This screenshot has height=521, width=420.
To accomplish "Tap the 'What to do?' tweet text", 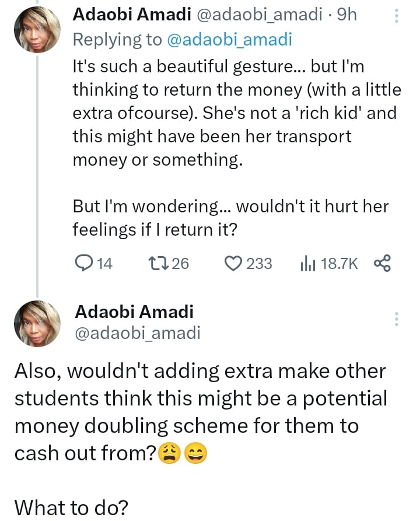I will [x=71, y=507].
